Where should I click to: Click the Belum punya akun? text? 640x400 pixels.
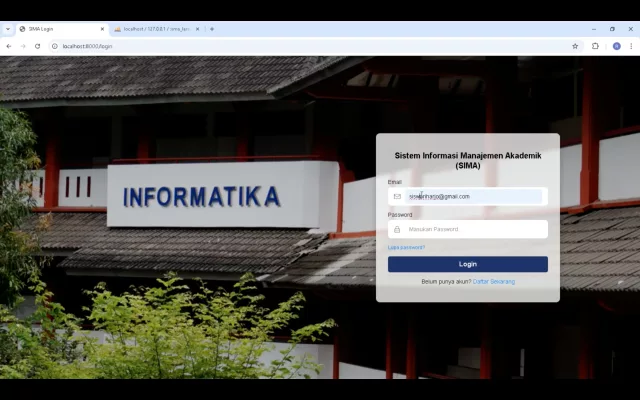coord(446,282)
